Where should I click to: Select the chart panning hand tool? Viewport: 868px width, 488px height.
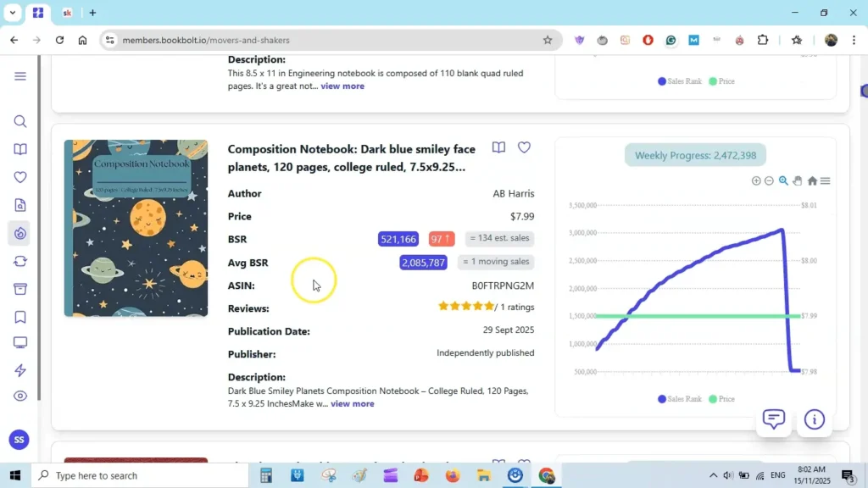798,180
